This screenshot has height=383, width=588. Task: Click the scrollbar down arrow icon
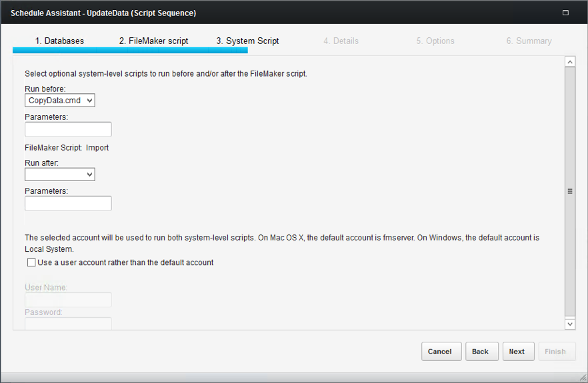click(x=570, y=324)
